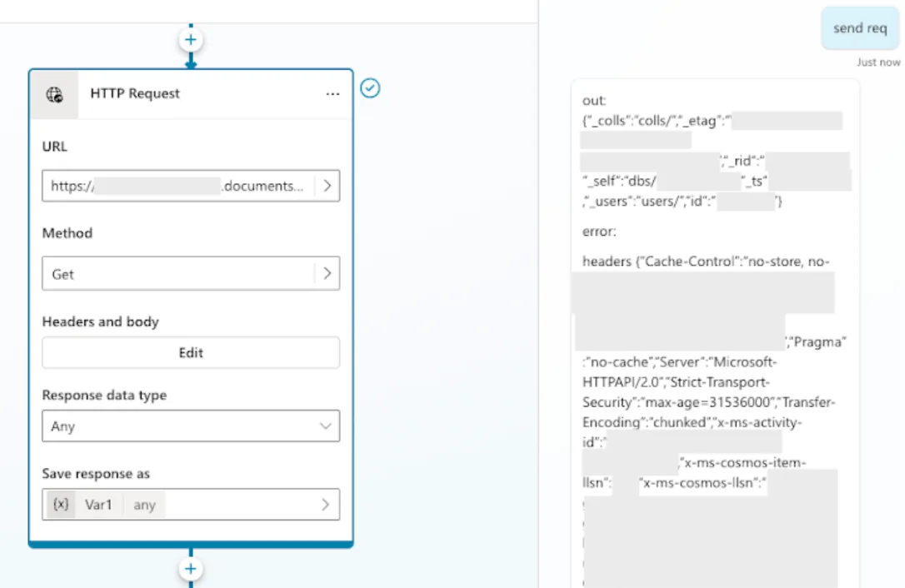Expand the URL field chevron
This screenshot has width=905, height=588.
(x=327, y=186)
